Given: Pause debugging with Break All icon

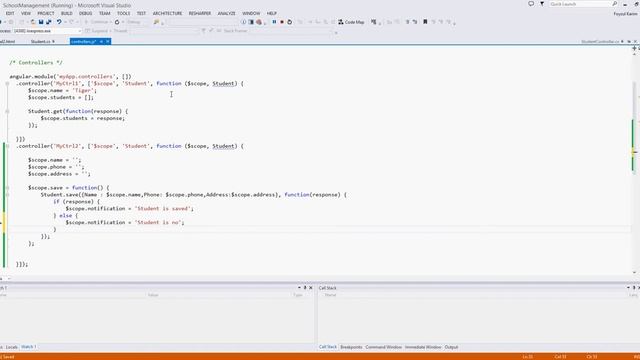Looking at the screenshot, I should coord(274,22).
